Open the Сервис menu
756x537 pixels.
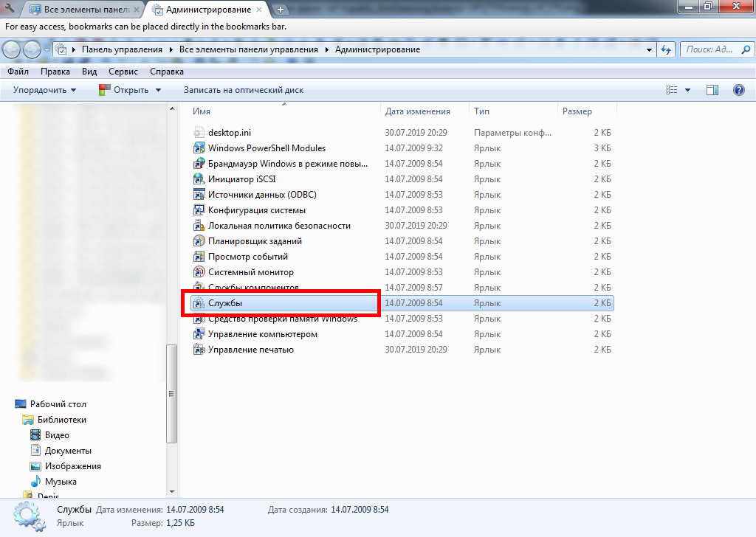tap(123, 72)
